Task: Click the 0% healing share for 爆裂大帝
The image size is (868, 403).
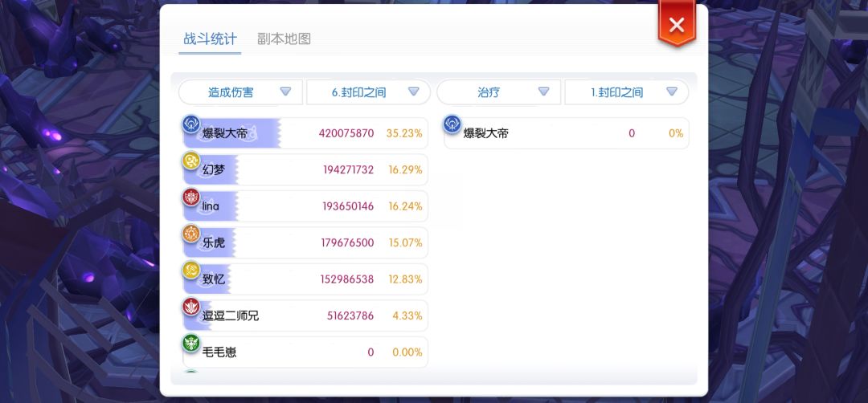Action: 676,133
